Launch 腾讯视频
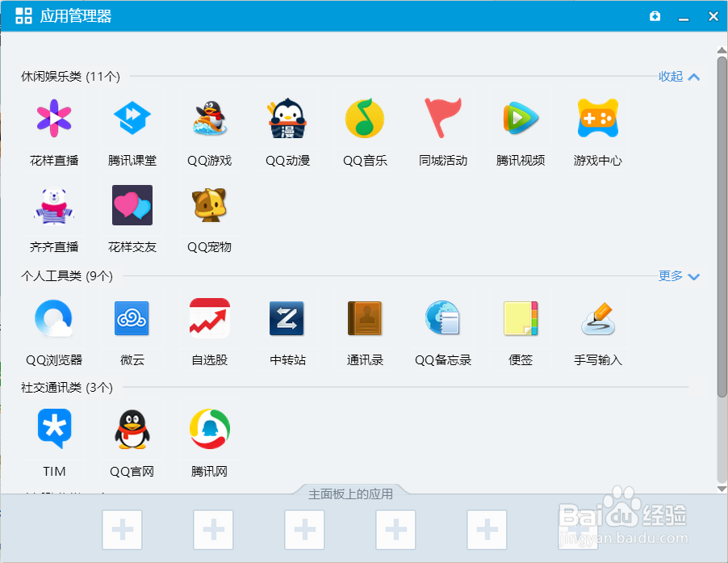This screenshot has width=728, height=563. [x=521, y=118]
